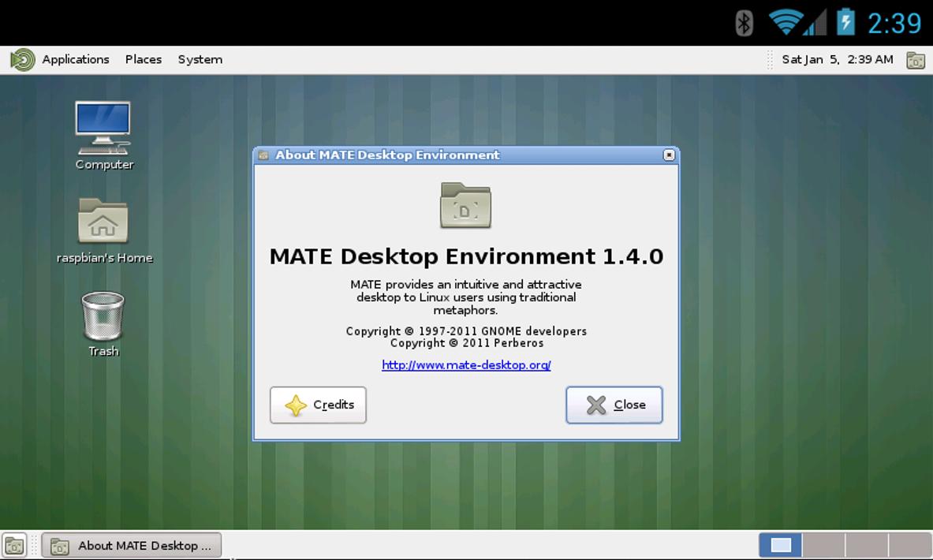
Task: Tap the 2:39 Android clock
Action: 894,23
